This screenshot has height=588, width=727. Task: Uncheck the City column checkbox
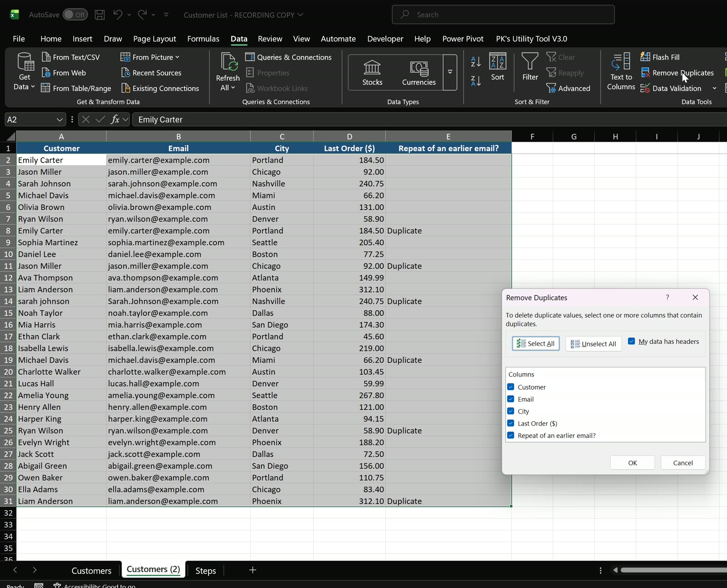pos(511,411)
